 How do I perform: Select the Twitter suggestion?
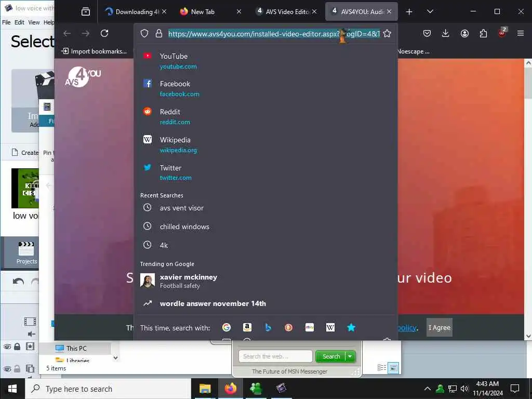265,172
